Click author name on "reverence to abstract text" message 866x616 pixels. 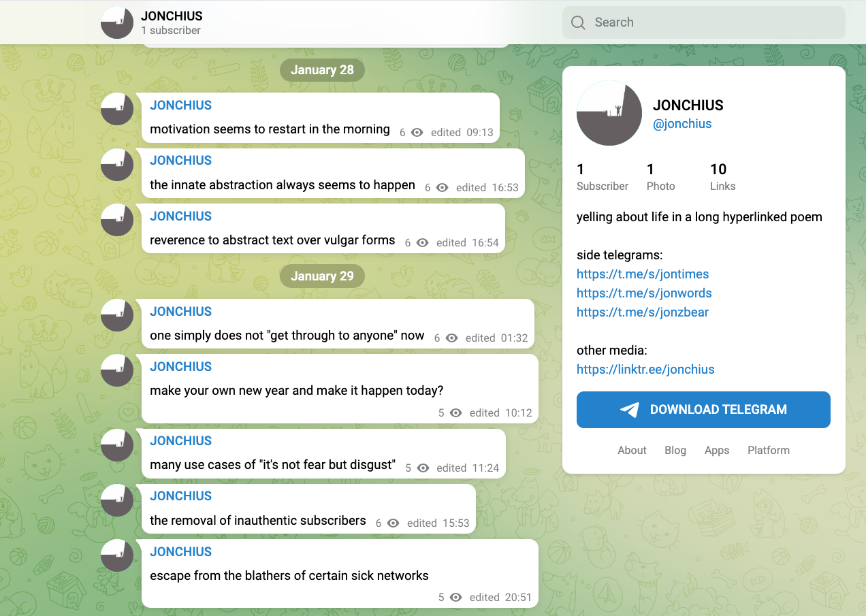pos(180,216)
